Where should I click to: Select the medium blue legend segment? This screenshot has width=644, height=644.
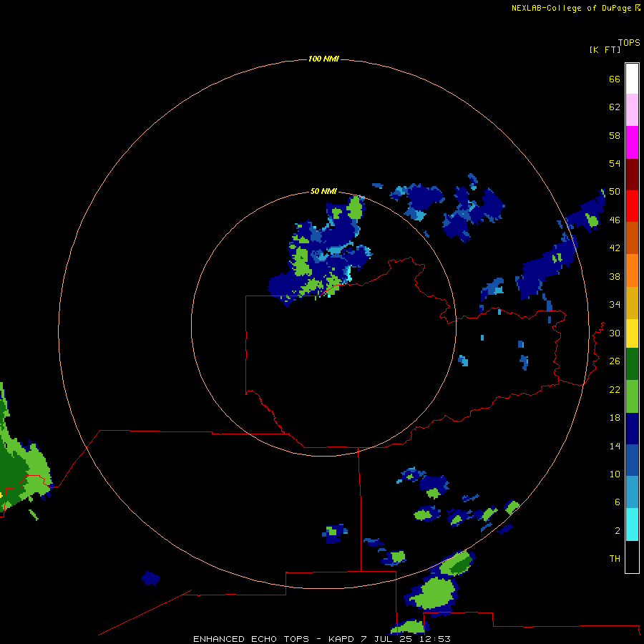[632, 460]
